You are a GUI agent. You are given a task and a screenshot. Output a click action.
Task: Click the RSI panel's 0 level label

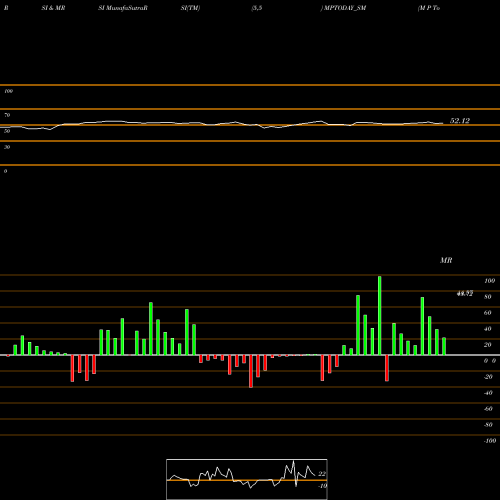[5, 171]
